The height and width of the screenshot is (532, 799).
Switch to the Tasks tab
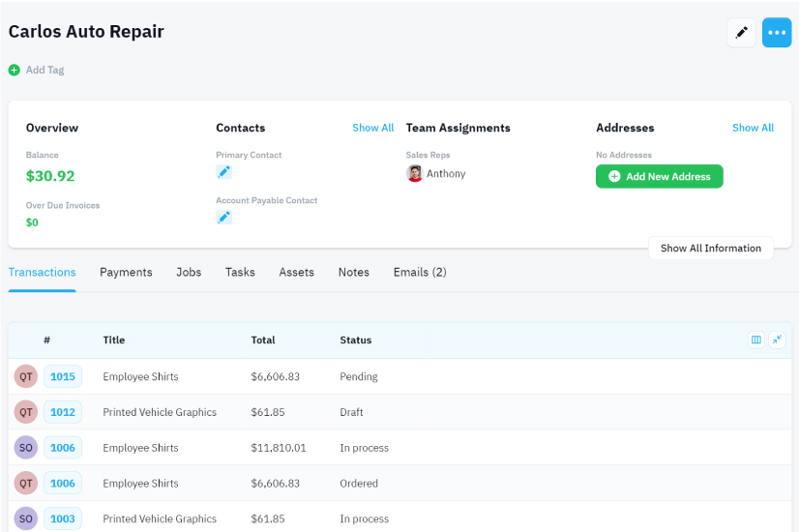click(240, 272)
